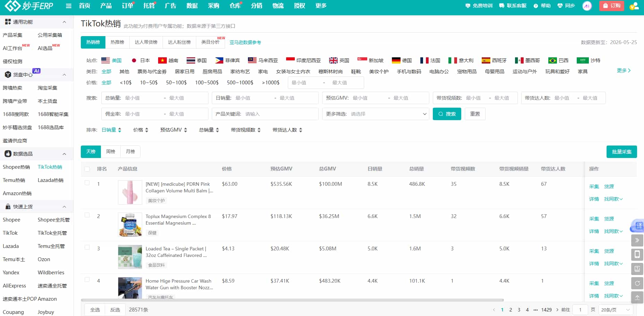Toggle the hamburger menu icon beside the logo
The height and width of the screenshot is (316, 644).
point(69,6)
